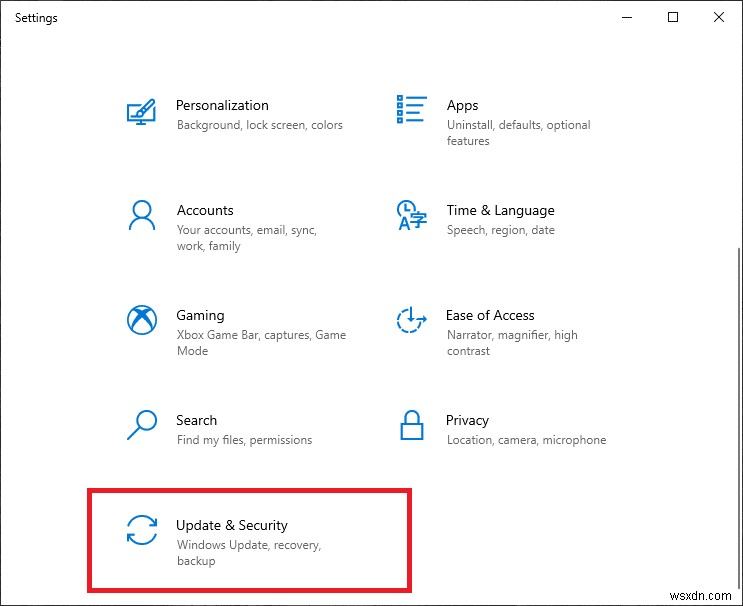Open the Apps category title
743x606 pixels.
(x=462, y=105)
